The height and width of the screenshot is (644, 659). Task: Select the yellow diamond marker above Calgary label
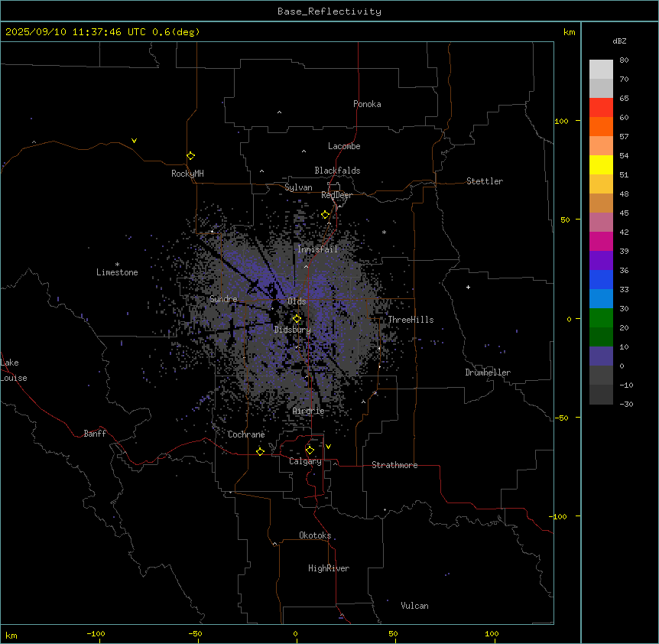(310, 450)
